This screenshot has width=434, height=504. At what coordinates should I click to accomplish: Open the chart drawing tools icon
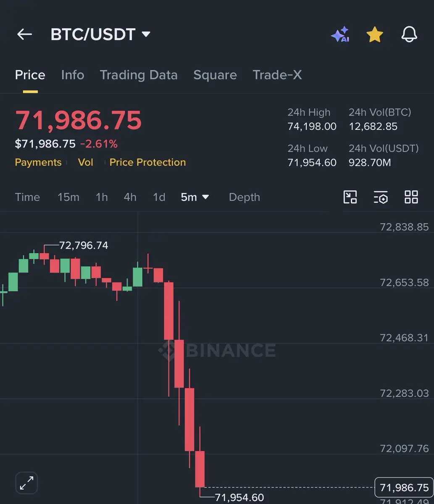(350, 197)
